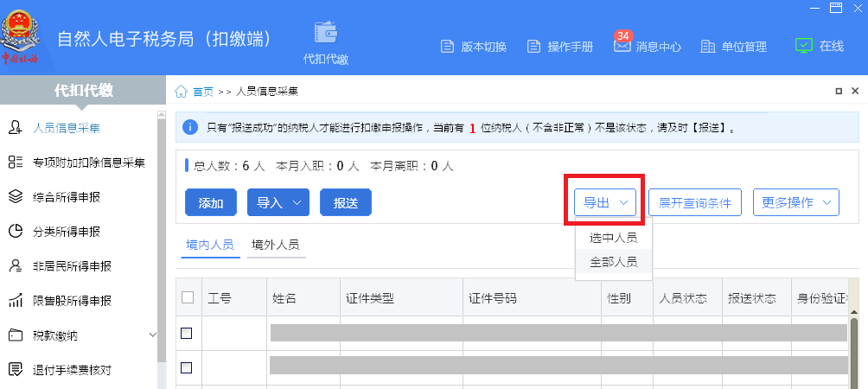Open the 消息中心 envelope icon
The width and height of the screenshot is (868, 389).
(622, 47)
